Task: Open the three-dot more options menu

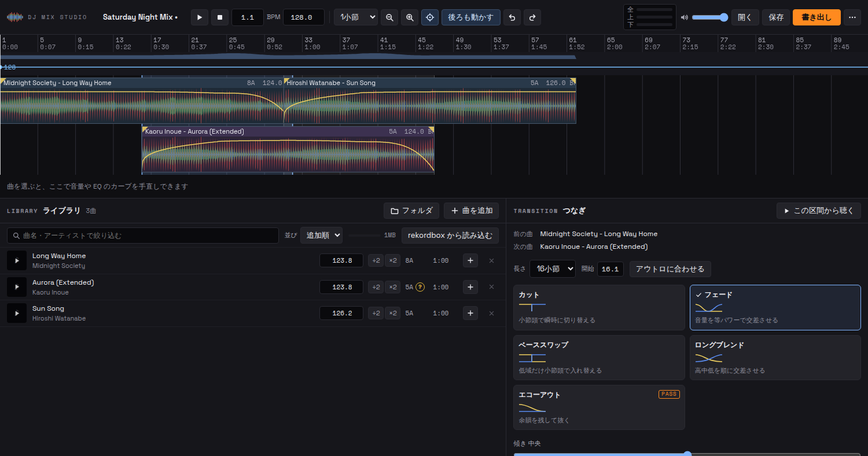Action: (852, 17)
